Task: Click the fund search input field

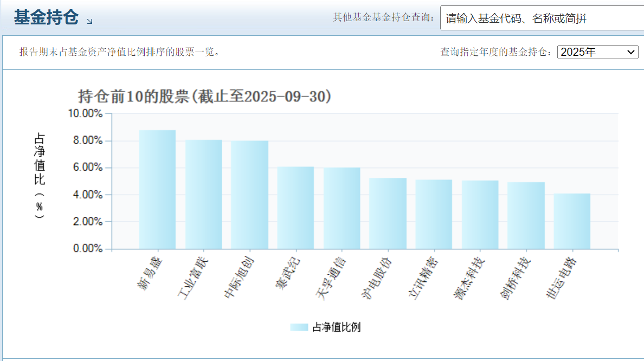Action: click(537, 18)
